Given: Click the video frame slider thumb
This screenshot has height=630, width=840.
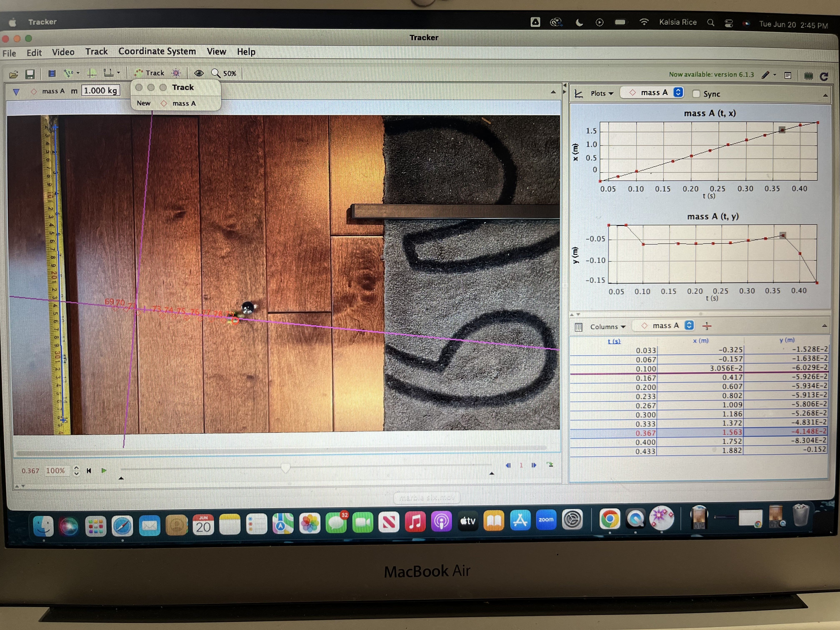Looking at the screenshot, I should (x=286, y=468).
